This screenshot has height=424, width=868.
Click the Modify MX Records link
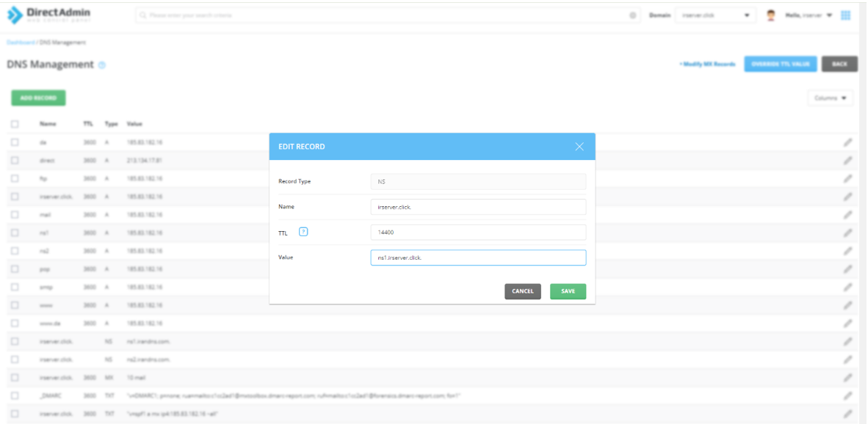(x=707, y=65)
